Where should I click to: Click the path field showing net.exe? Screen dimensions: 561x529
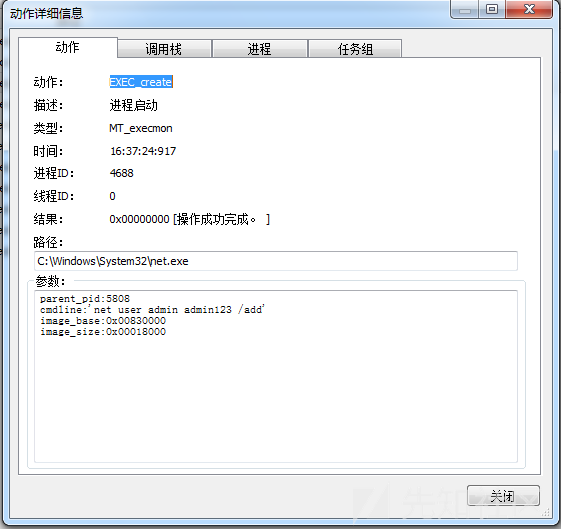276,261
